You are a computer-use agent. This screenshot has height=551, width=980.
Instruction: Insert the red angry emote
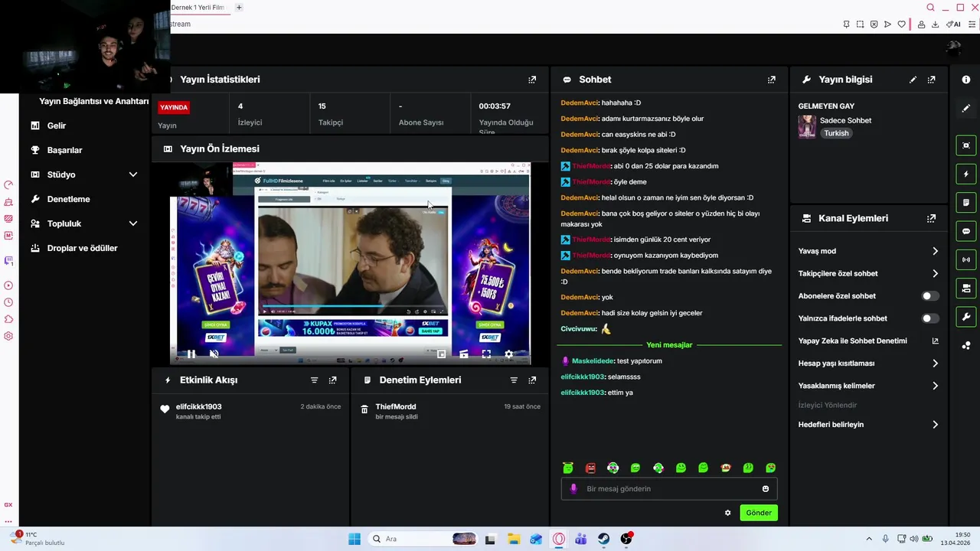(590, 468)
